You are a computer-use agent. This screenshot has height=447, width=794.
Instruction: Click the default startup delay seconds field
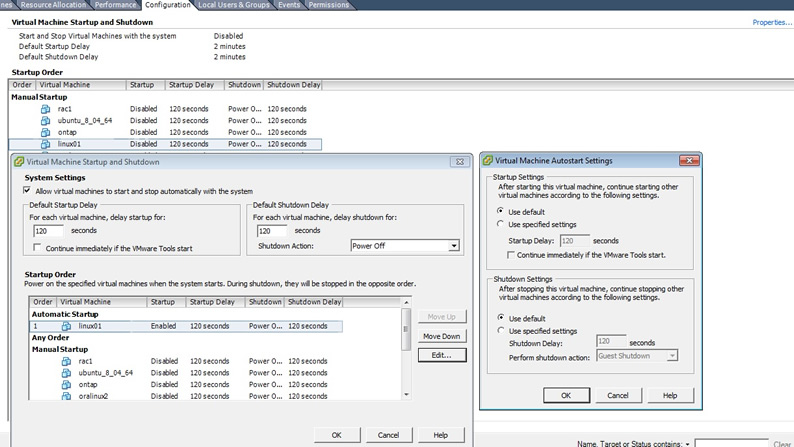(49, 231)
